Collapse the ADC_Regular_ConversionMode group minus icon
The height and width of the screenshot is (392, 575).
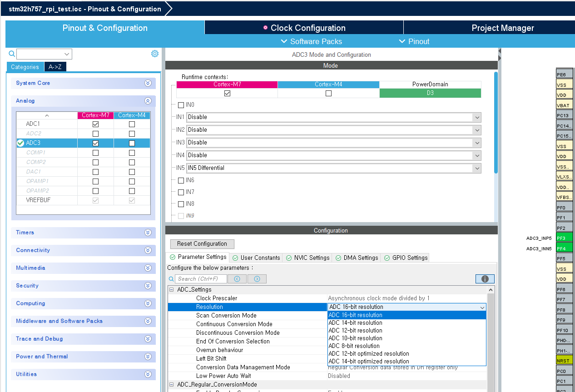172,385
